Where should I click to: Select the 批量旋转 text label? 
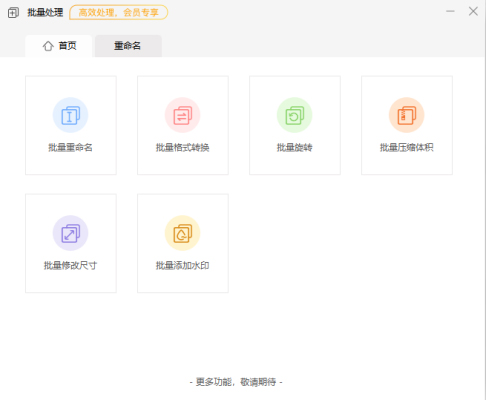tap(295, 147)
